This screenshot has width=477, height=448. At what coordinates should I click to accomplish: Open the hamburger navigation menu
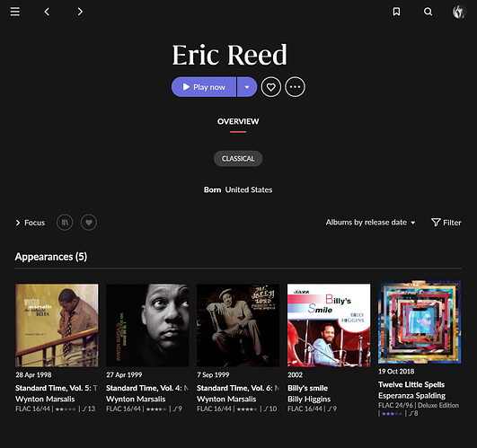[15, 12]
